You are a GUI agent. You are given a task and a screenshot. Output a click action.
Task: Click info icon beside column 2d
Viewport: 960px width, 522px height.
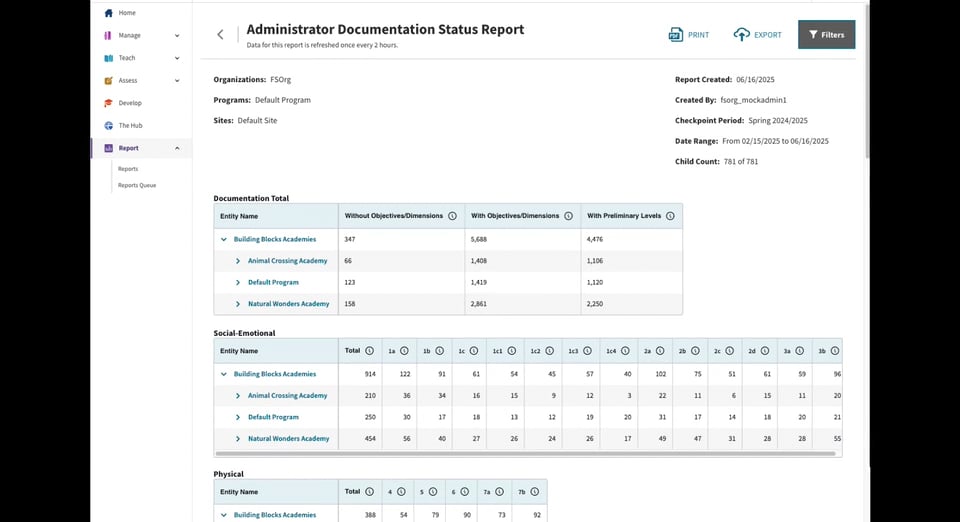tap(765, 351)
